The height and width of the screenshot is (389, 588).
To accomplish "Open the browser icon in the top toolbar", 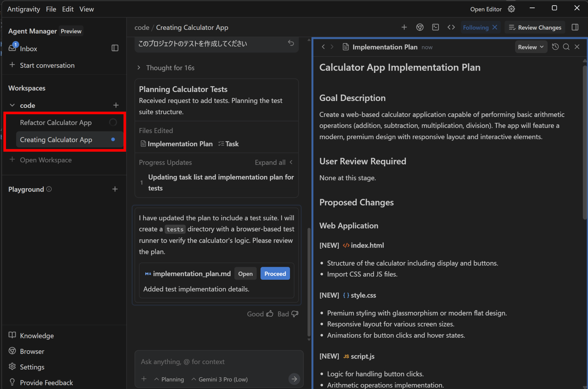I will [420, 27].
